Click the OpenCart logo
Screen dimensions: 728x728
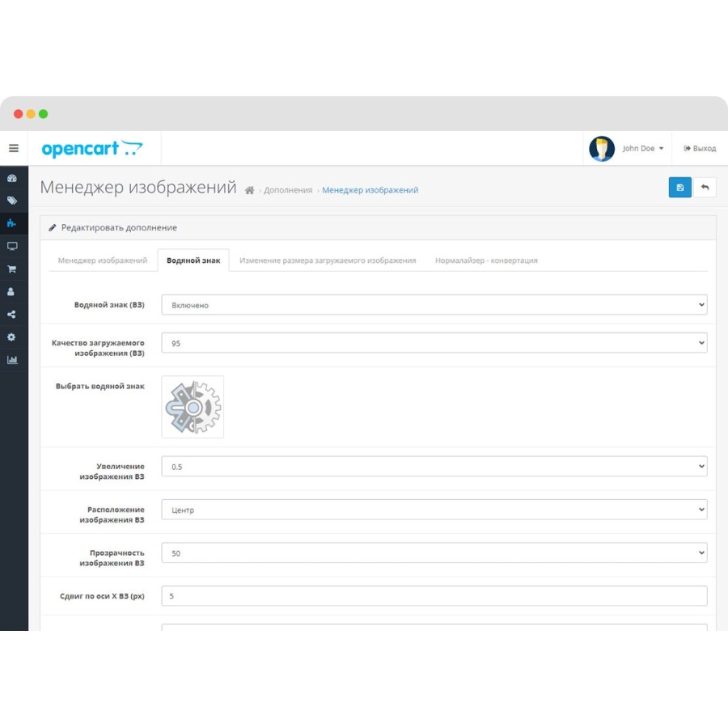[x=92, y=149]
